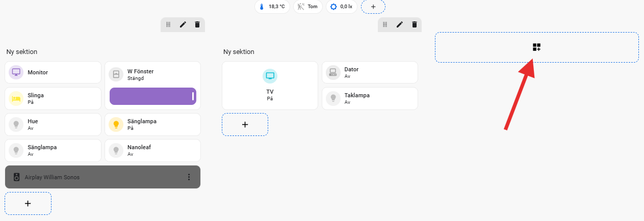This screenshot has width=644, height=221.
Task: Toggle the Slinga light strip icon
Action: [16, 98]
